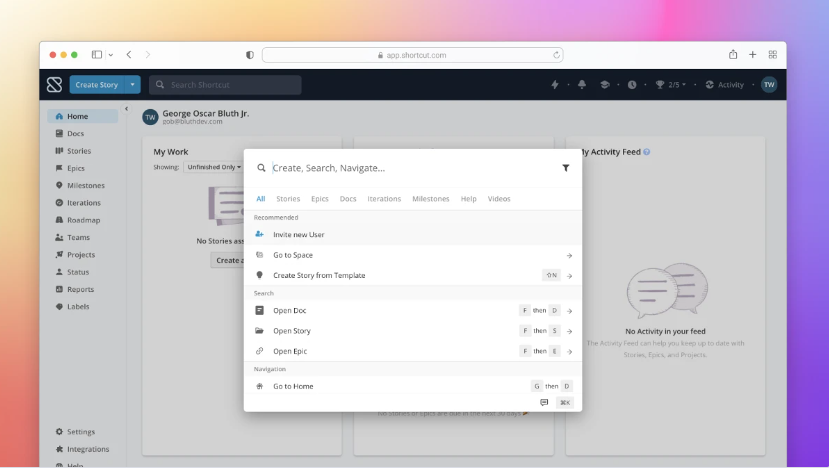The image size is (829, 468).
Task: Click the TW user avatar in header
Action: 769,85
